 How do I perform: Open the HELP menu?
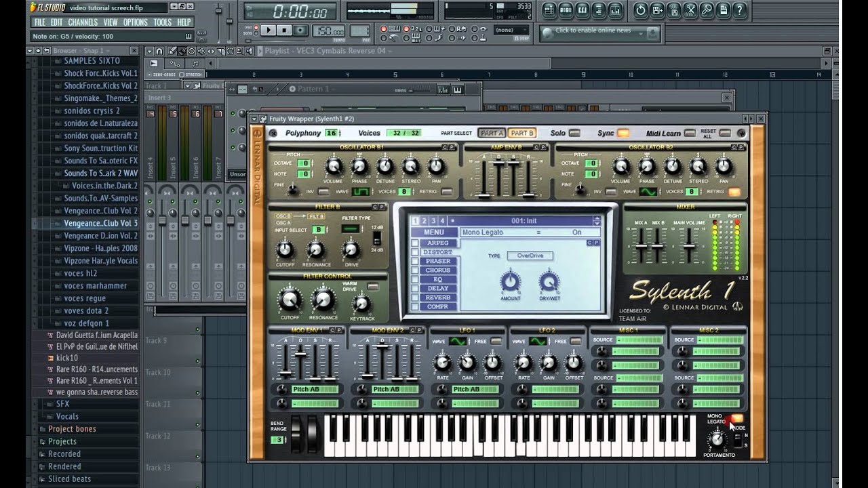184,22
